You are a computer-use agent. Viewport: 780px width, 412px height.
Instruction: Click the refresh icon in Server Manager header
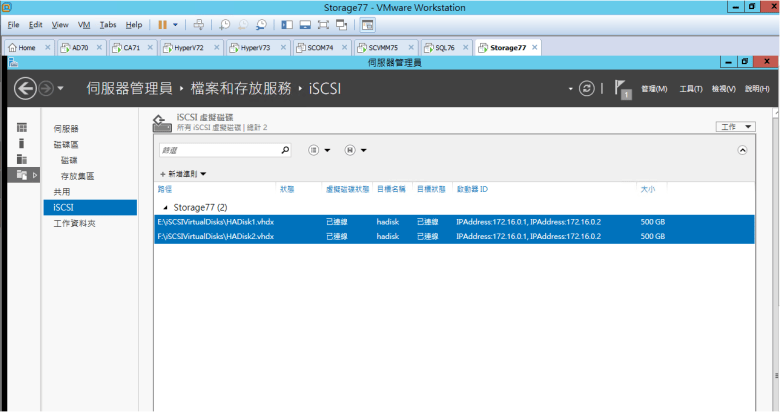click(587, 89)
